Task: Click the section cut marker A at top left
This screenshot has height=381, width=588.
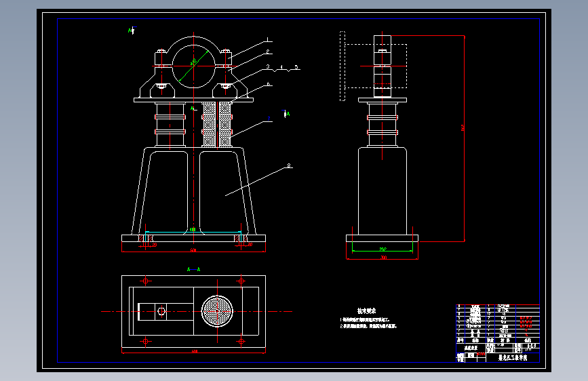Action: coord(132,31)
